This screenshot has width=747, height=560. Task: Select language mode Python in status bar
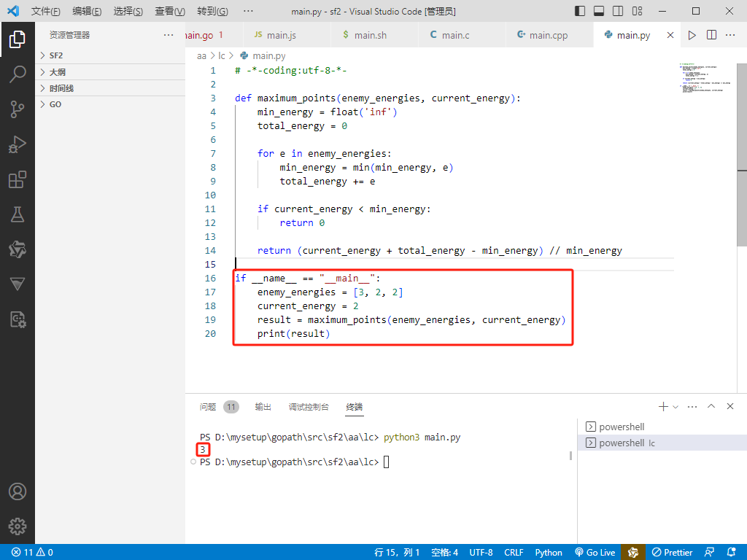[549, 553]
